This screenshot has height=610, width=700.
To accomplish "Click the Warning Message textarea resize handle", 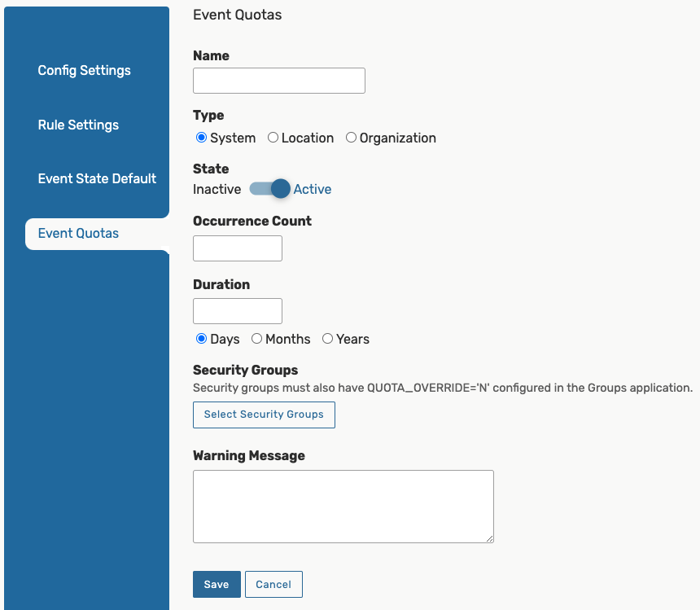I will coord(490,538).
